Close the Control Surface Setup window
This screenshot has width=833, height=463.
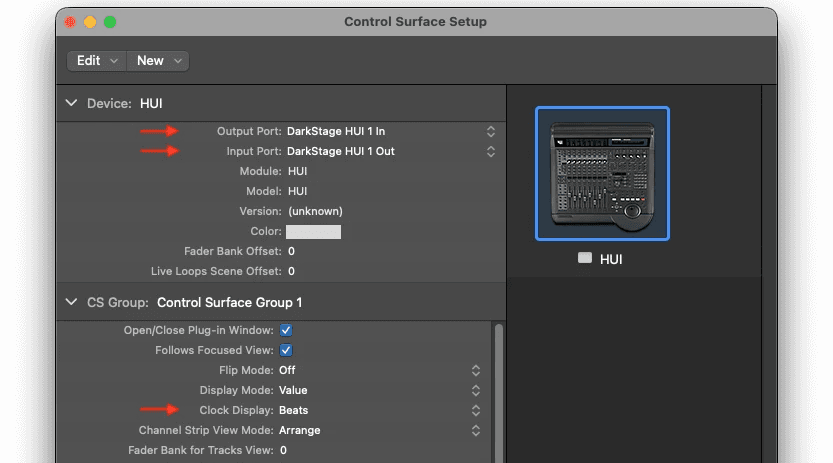click(x=70, y=22)
